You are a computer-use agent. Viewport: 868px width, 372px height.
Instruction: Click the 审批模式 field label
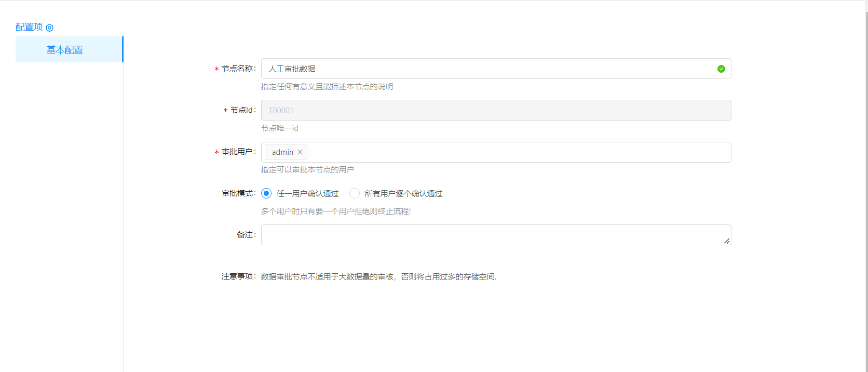tap(238, 193)
